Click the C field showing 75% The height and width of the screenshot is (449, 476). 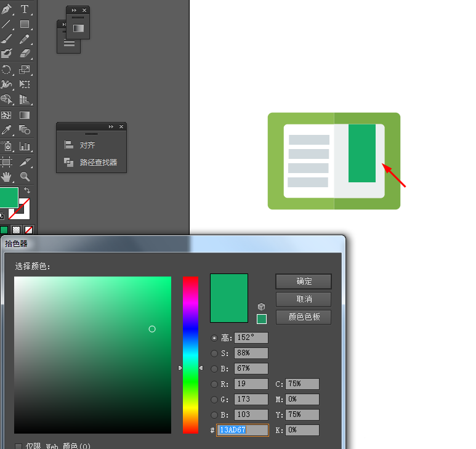click(302, 384)
